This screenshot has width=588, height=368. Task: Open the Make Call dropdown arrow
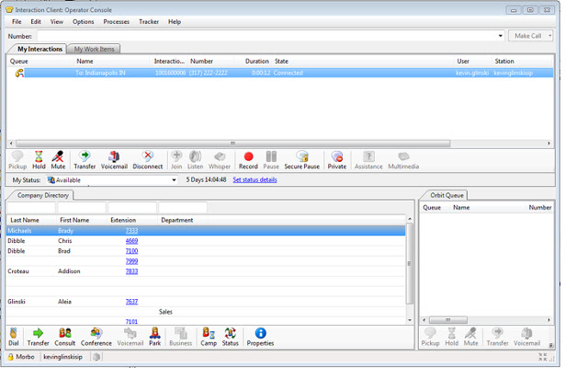pos(549,36)
